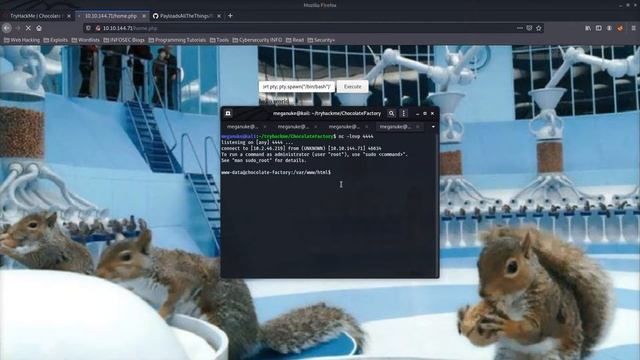Click the insecure connection lock icon
The width and height of the screenshot is (640, 360).
coord(98,28)
